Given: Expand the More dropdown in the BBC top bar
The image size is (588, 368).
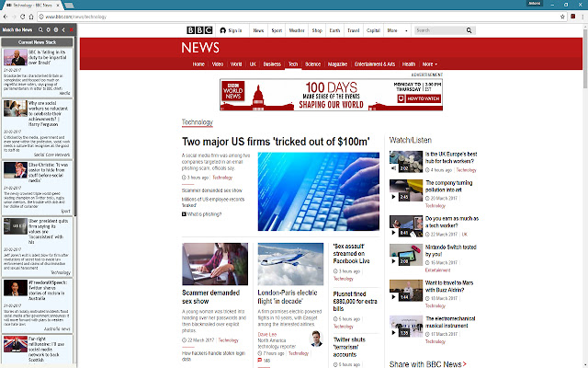Looking at the screenshot, I should coord(397,30).
